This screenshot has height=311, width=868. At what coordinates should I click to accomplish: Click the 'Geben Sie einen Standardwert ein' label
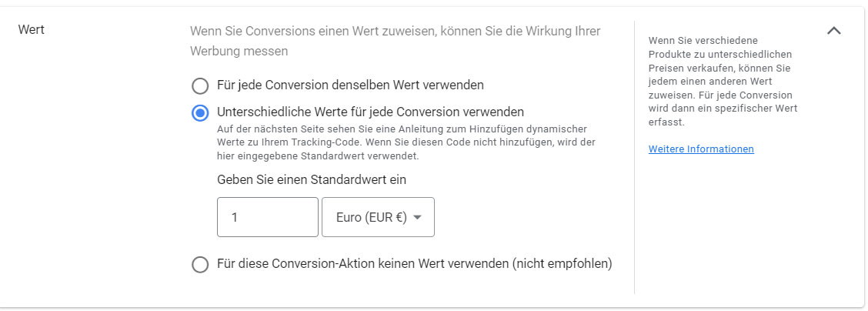tap(312, 179)
